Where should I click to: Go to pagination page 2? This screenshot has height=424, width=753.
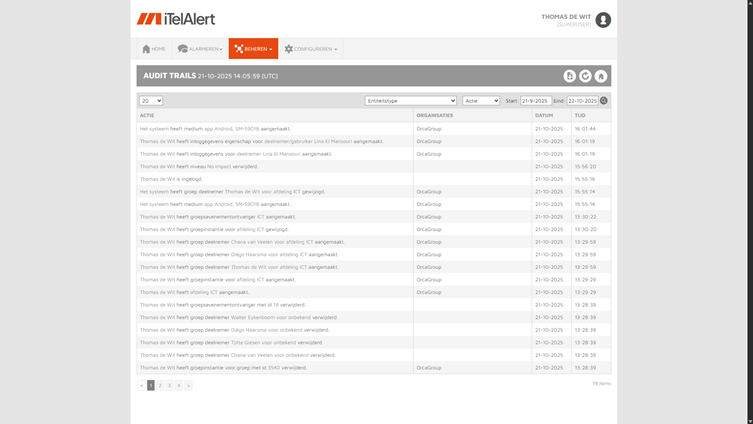pyautogui.click(x=160, y=385)
